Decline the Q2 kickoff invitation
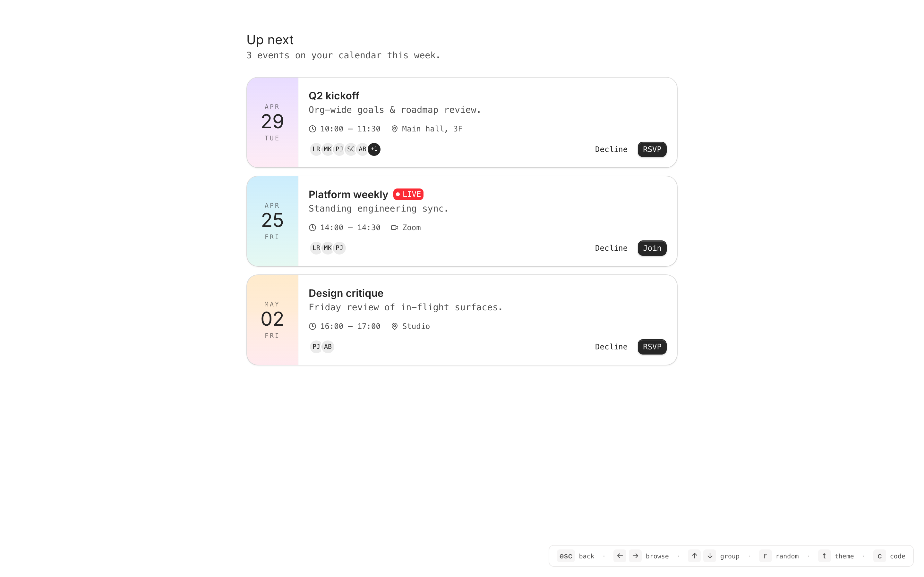 point(611,149)
